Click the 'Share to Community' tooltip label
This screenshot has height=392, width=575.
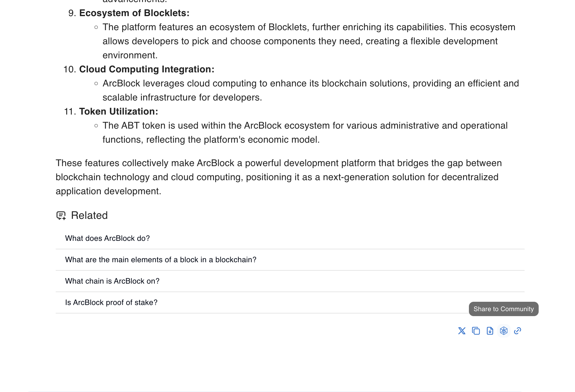[x=503, y=309]
